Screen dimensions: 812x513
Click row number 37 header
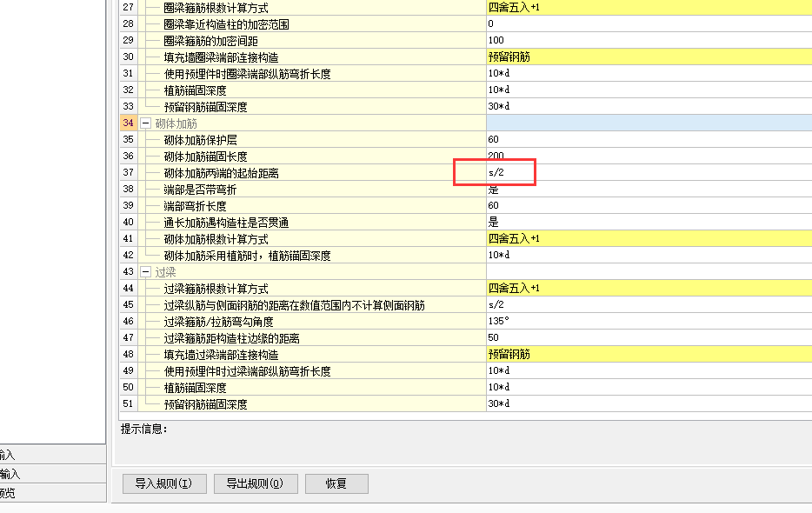[x=129, y=172]
